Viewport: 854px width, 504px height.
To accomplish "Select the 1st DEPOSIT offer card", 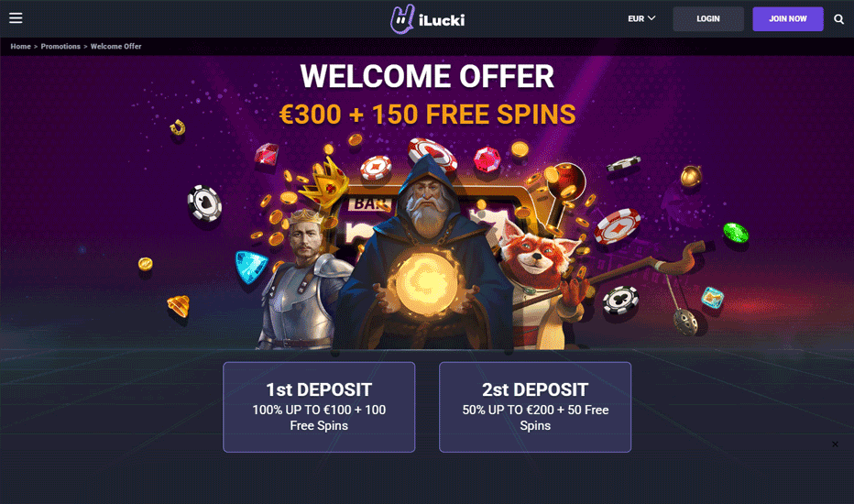I will tap(319, 407).
